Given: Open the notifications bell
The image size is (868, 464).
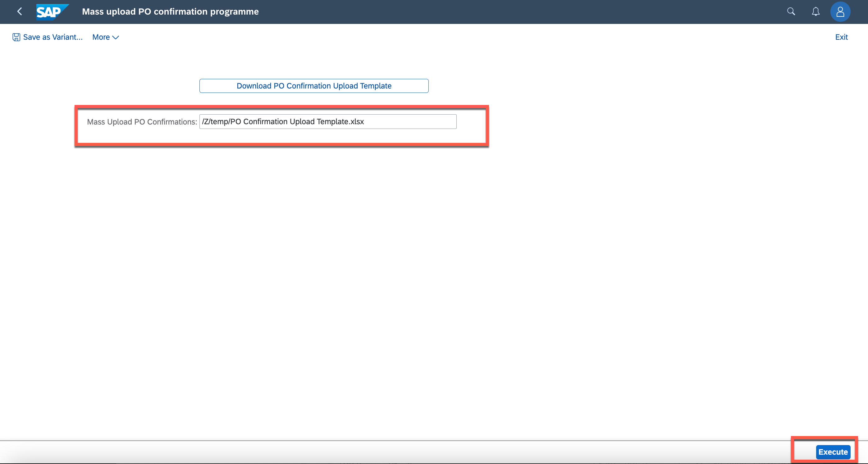Looking at the screenshot, I should point(815,12).
